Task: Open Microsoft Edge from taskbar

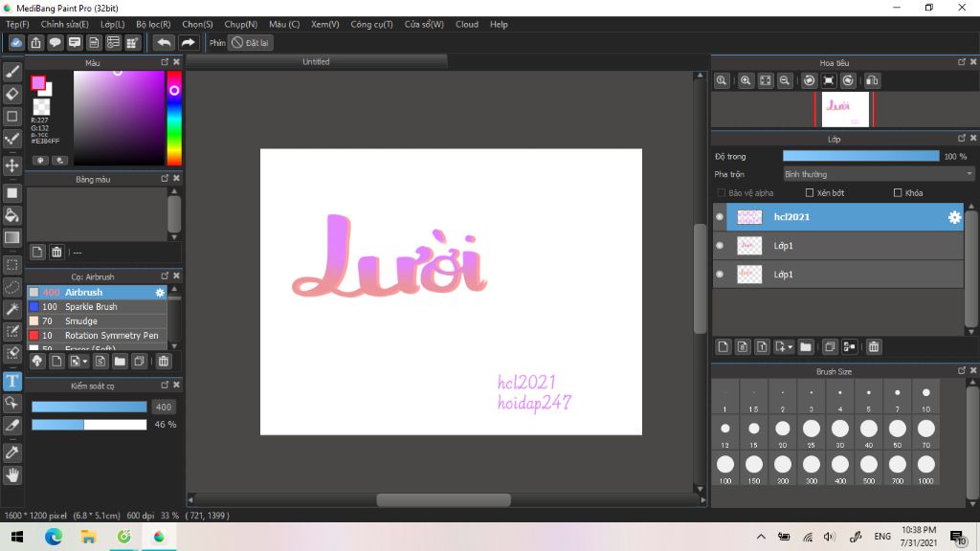Action: click(54, 537)
